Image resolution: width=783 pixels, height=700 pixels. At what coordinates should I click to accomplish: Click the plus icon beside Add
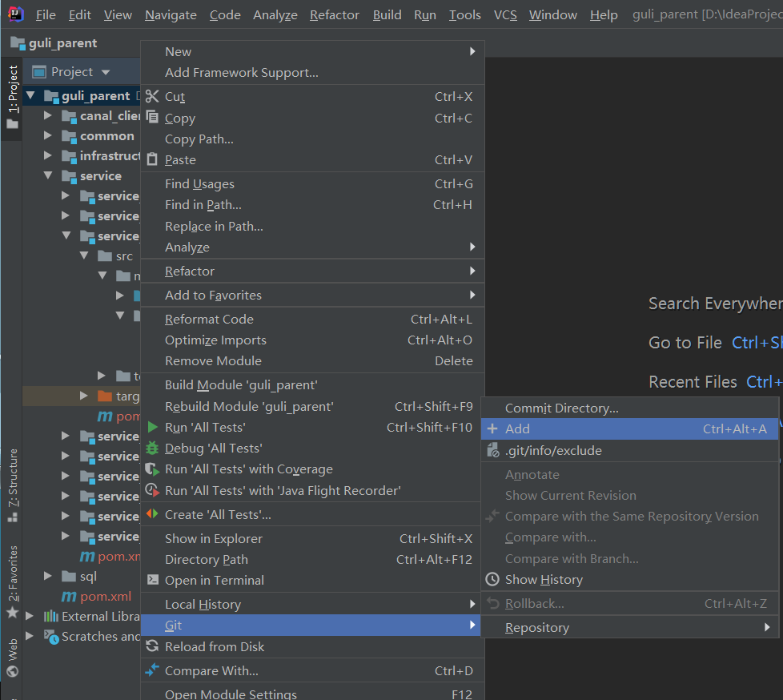[492, 428]
